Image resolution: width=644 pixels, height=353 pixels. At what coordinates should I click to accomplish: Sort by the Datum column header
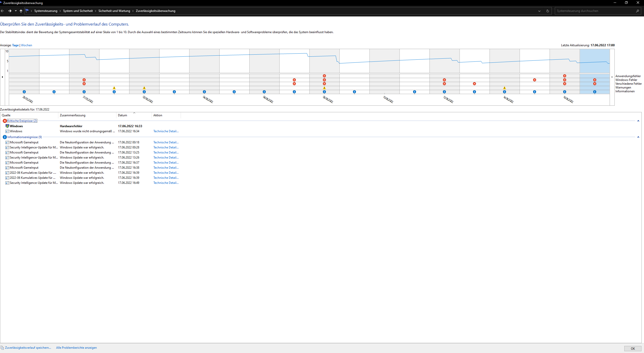pos(123,115)
